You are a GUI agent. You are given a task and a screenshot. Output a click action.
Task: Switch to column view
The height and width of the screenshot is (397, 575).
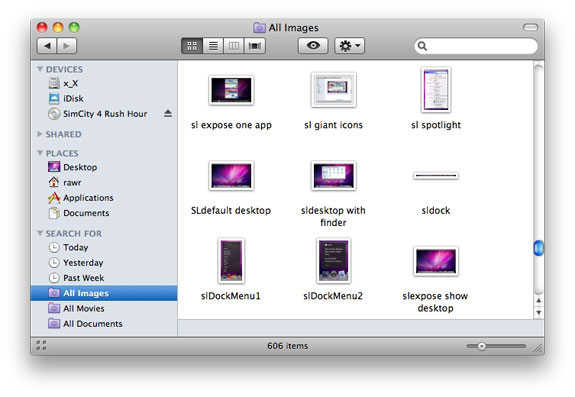[234, 46]
